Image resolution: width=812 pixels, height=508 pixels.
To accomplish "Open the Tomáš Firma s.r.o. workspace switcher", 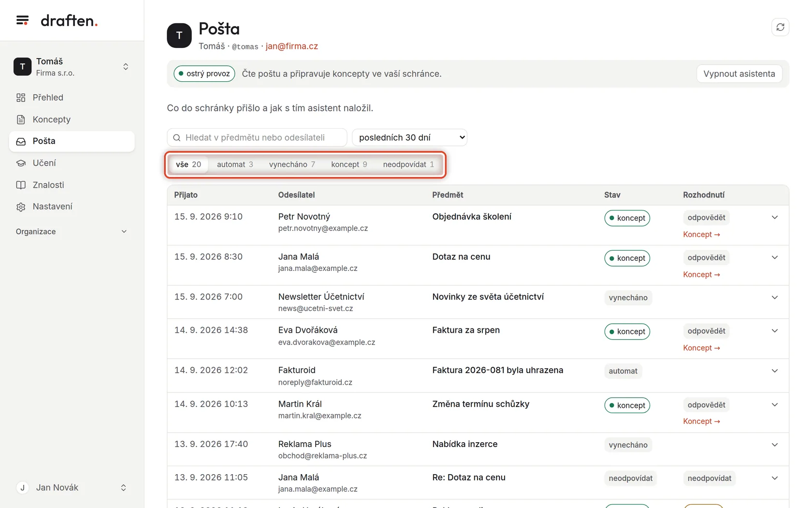I will pyautogui.click(x=72, y=67).
